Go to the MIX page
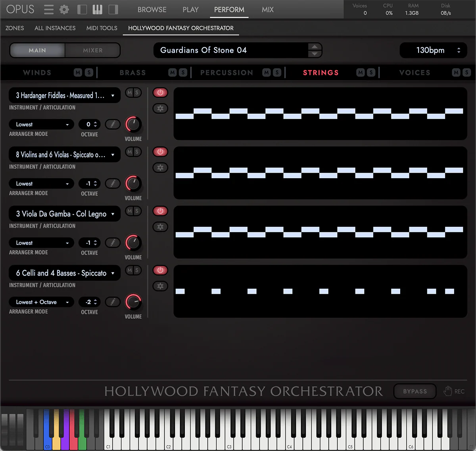The height and width of the screenshot is (451, 476). click(268, 10)
